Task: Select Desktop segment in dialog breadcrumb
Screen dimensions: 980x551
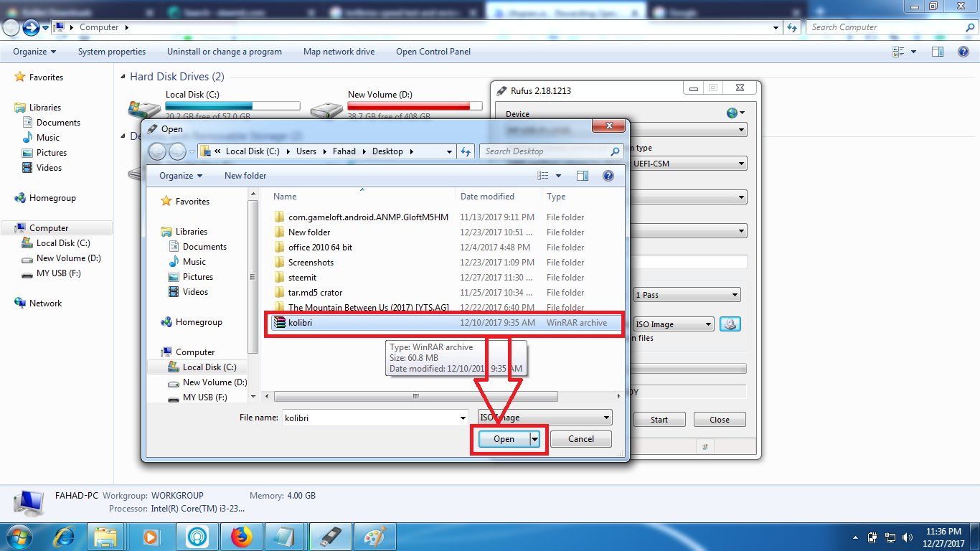Action: click(387, 151)
